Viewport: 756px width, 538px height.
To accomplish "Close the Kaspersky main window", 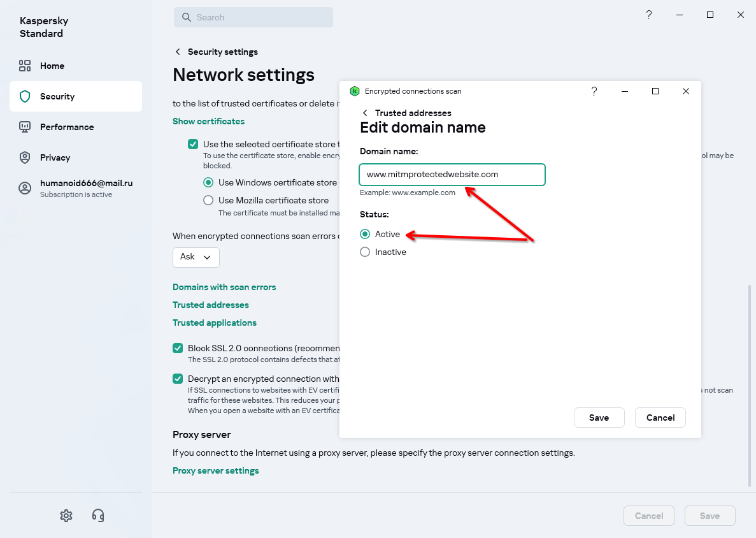I will (x=741, y=15).
